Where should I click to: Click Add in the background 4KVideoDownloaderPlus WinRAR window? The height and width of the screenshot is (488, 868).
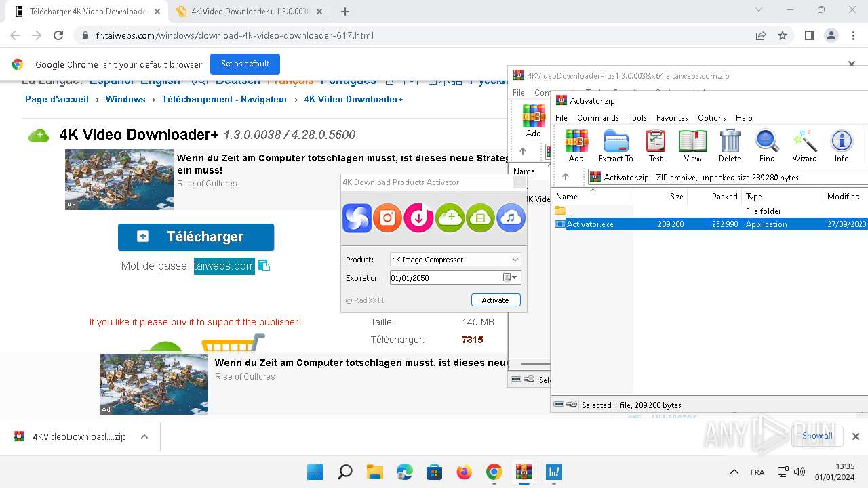[534, 121]
